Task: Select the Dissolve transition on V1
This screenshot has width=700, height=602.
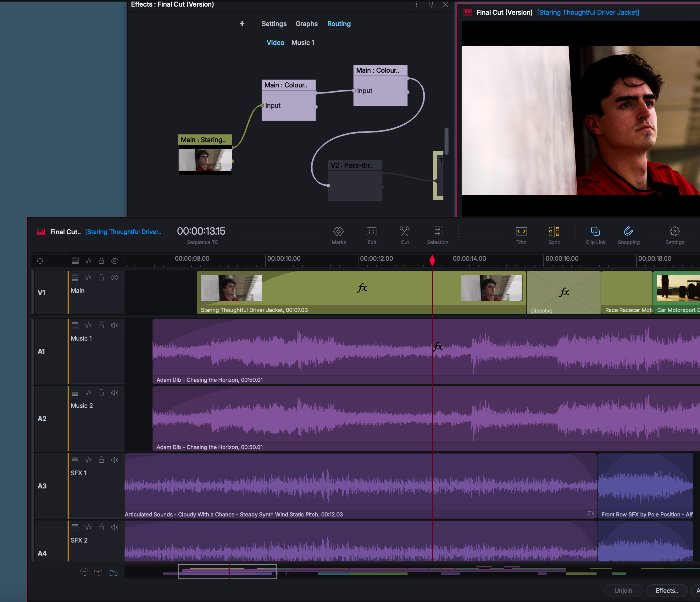Action: click(564, 292)
